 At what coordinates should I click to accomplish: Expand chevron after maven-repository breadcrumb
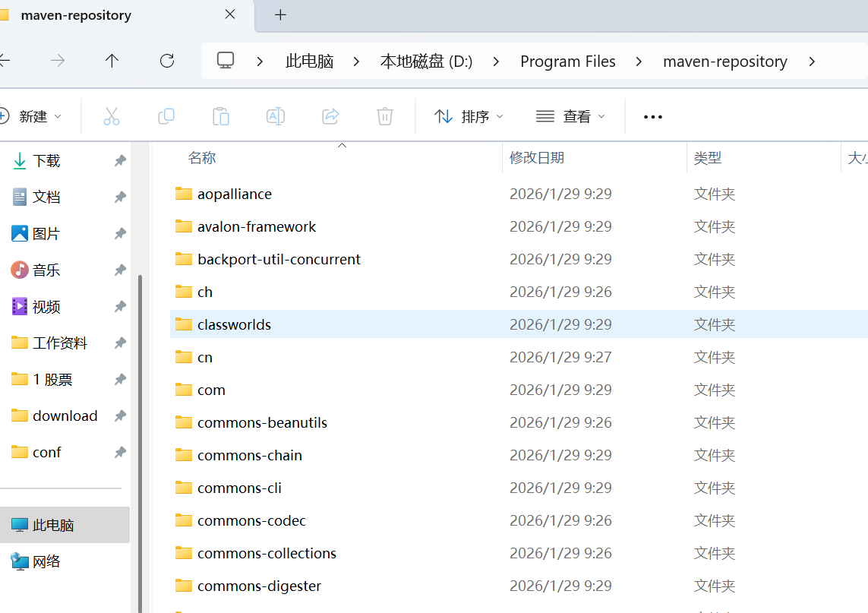pos(812,62)
